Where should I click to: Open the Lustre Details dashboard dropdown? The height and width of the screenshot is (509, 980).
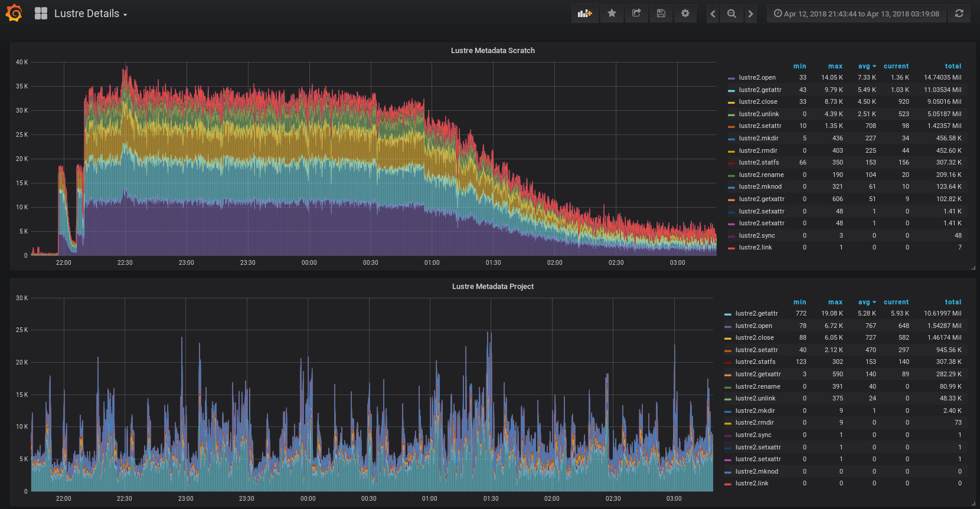(x=90, y=14)
